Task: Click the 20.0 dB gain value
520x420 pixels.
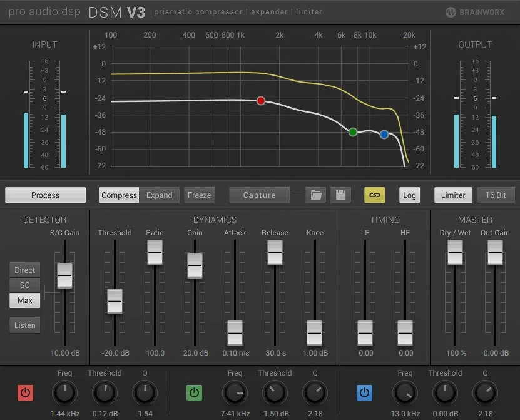Action: coord(196,353)
